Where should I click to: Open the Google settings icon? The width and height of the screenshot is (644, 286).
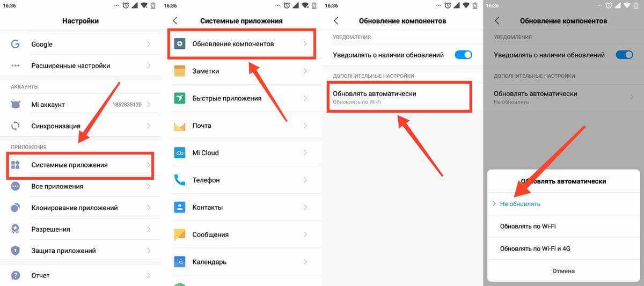tap(16, 44)
